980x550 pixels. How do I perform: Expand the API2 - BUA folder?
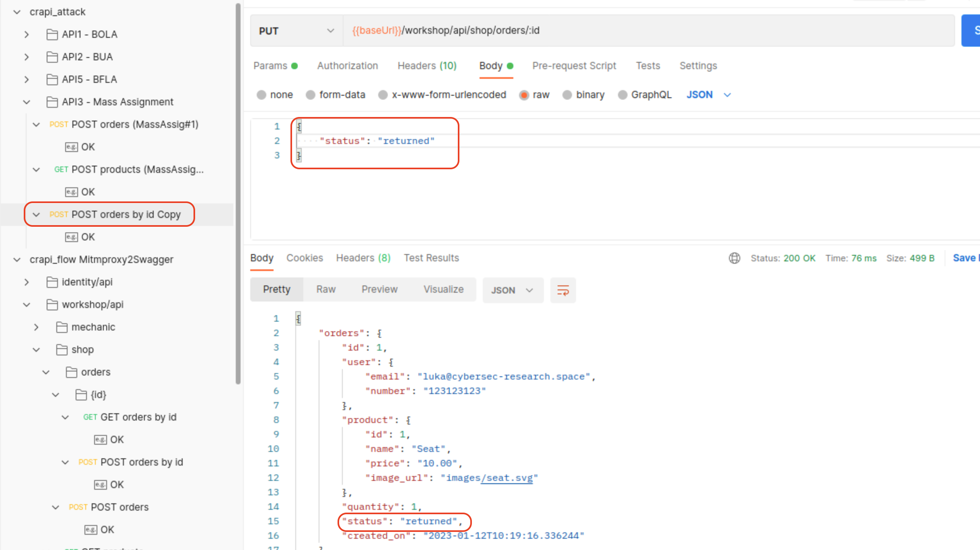(27, 57)
